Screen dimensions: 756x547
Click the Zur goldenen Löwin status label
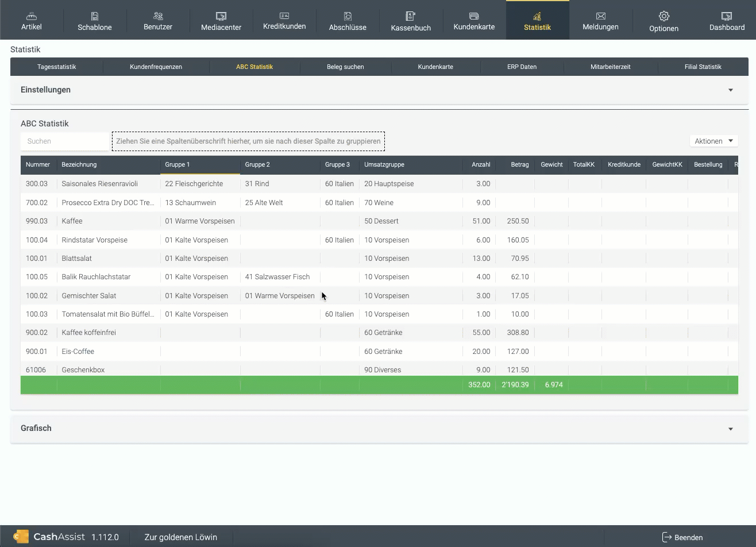point(181,537)
